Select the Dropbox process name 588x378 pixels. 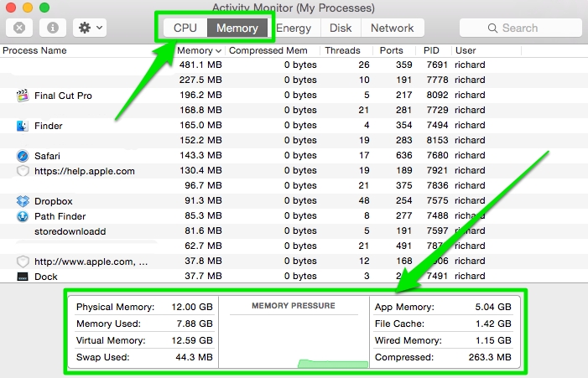coord(53,201)
